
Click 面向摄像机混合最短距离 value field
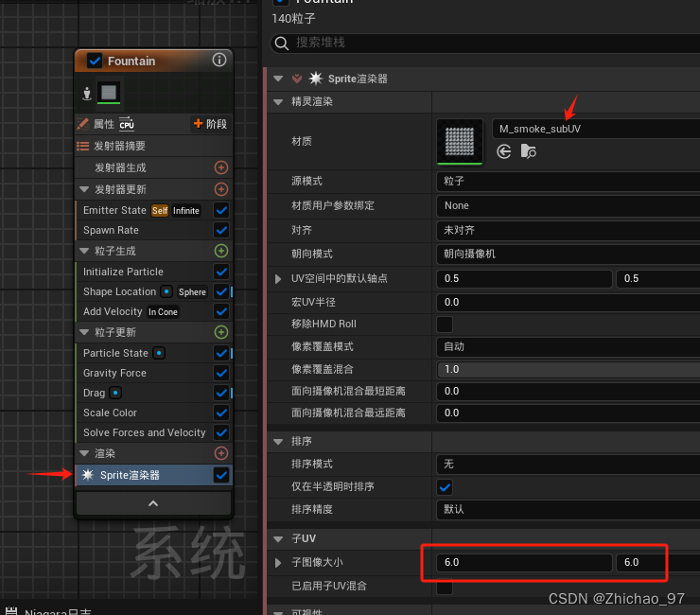(x=569, y=392)
